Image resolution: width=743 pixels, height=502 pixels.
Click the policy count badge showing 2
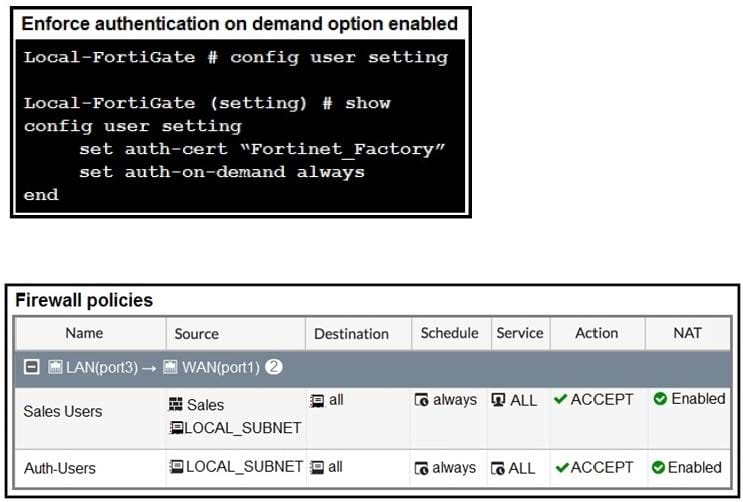coord(274,366)
